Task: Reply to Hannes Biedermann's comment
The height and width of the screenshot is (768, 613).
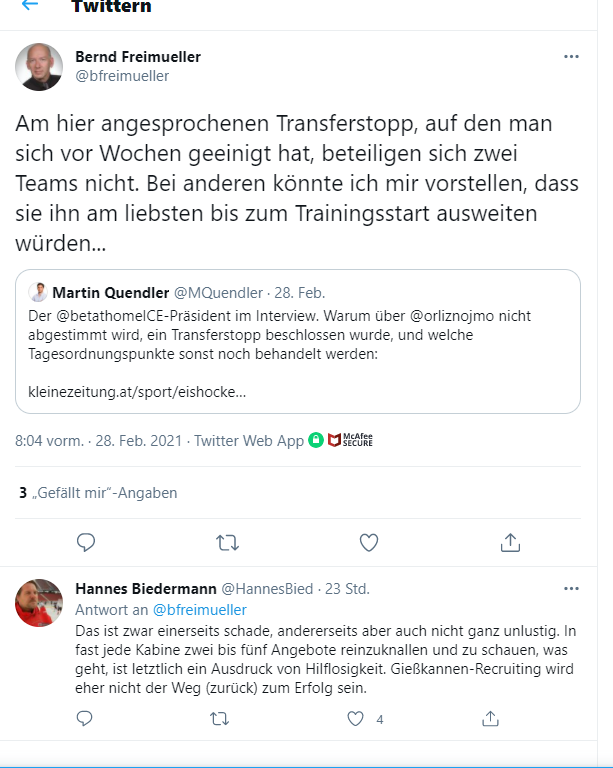Action: tap(85, 718)
